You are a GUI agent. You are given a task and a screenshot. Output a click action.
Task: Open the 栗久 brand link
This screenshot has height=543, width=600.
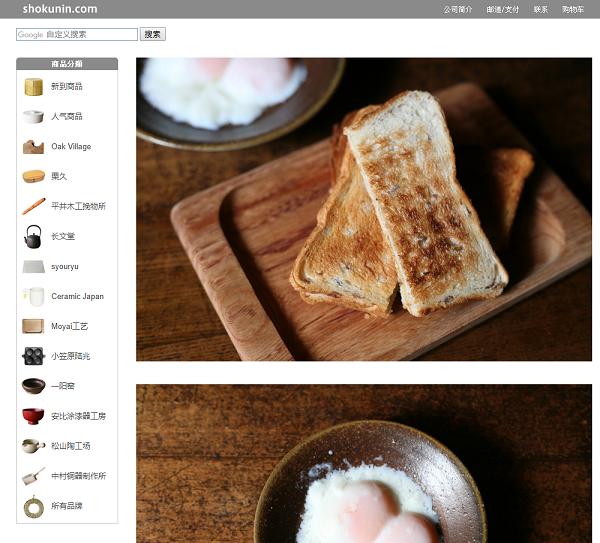click(59, 176)
